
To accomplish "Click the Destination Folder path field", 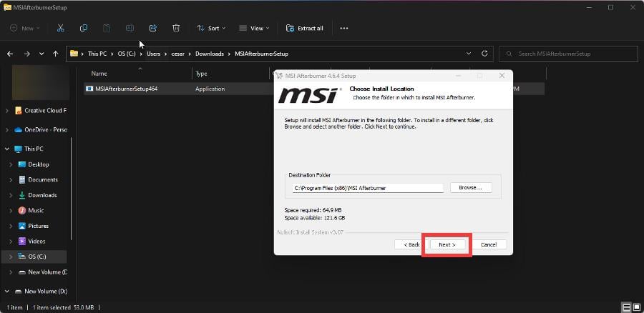I will [x=368, y=188].
